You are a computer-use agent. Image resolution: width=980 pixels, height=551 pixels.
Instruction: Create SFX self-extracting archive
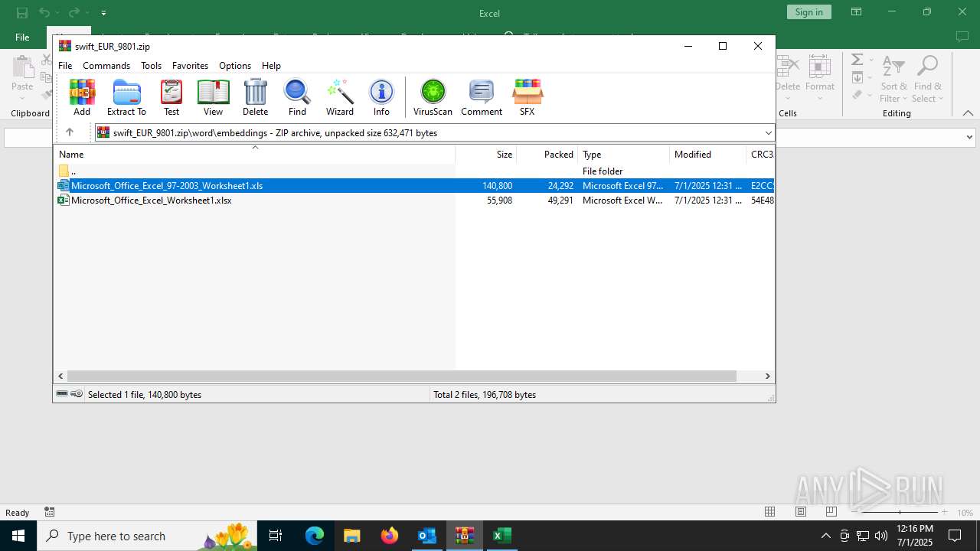pos(528,97)
